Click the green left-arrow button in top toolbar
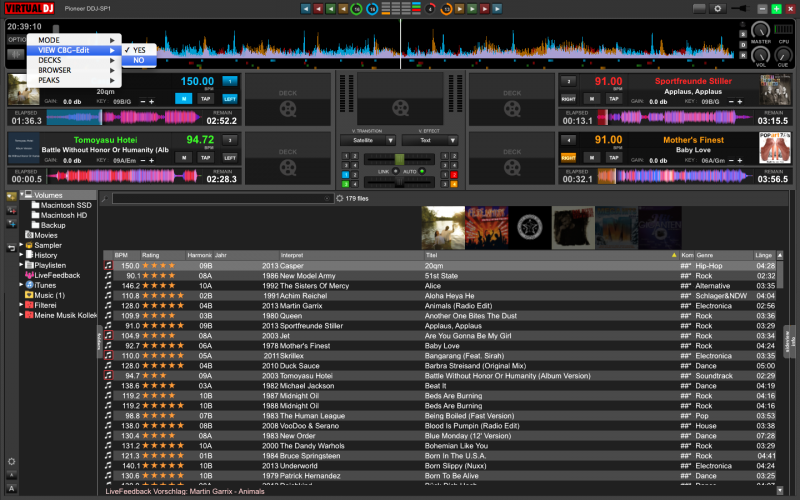 point(331,9)
